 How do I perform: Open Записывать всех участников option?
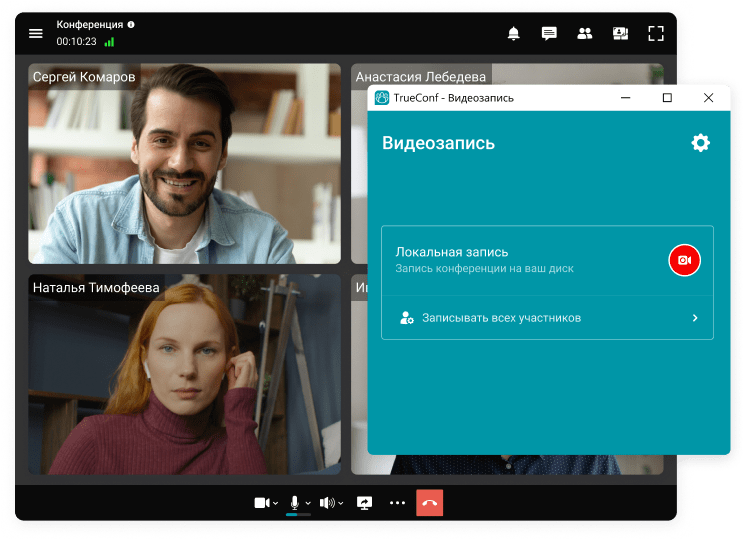pos(547,318)
